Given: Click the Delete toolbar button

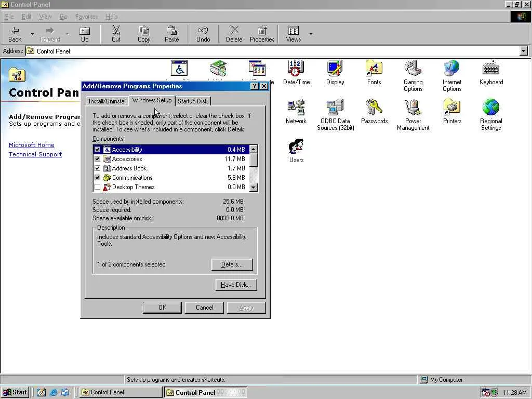Looking at the screenshot, I should point(234,34).
